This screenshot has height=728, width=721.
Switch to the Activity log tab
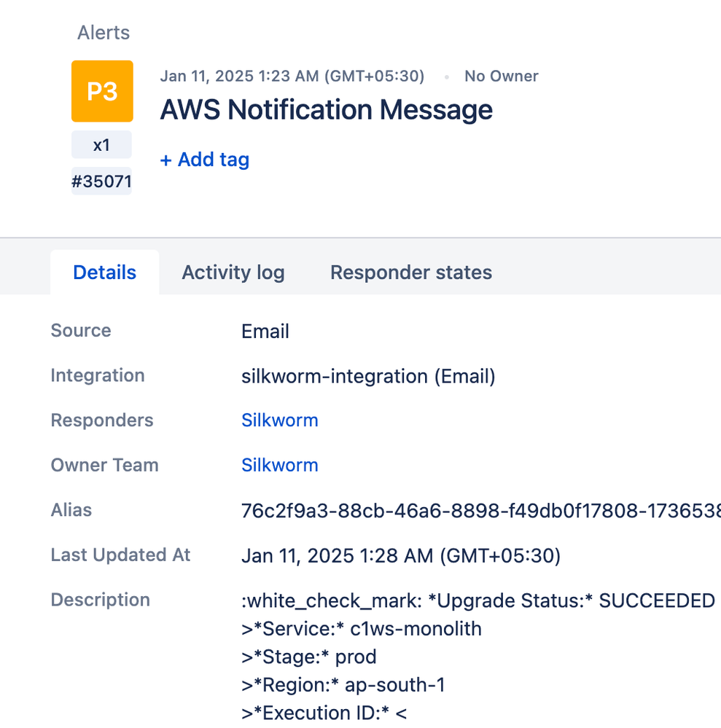click(233, 272)
